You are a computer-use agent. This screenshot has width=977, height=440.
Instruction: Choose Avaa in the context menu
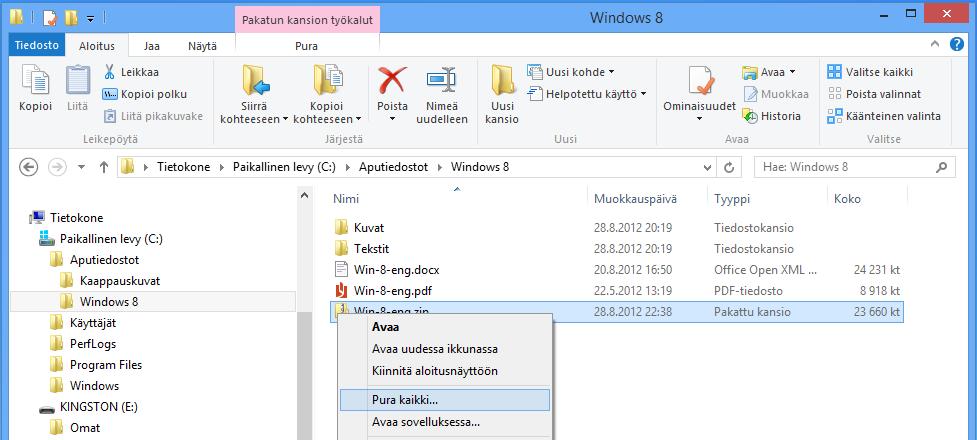coord(445,327)
